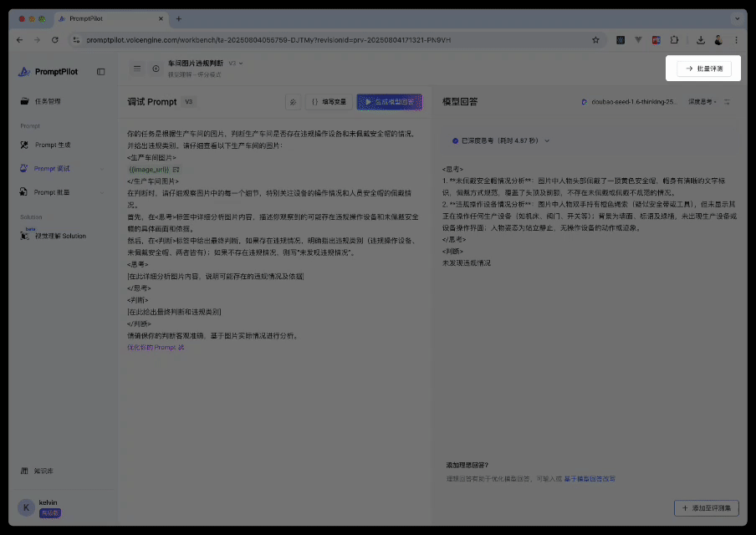756x535 pixels.
Task: Click the image icon next to {{image_url}}
Action: point(176,170)
